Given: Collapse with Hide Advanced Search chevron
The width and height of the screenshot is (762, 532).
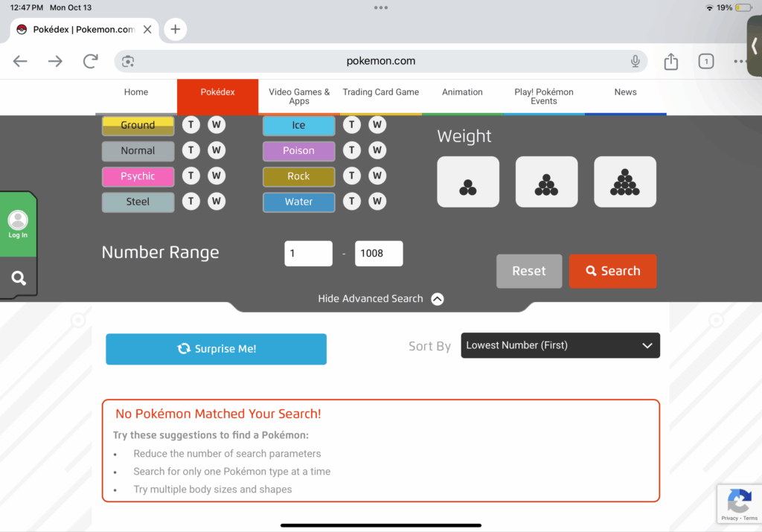Looking at the screenshot, I should (x=438, y=299).
